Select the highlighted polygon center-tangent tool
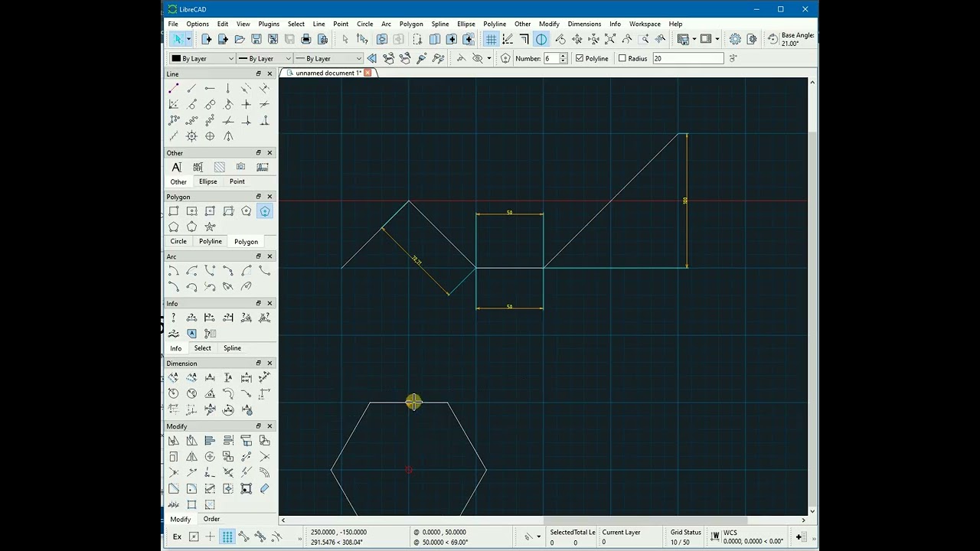Screen dimensions: 980x551 click(265, 211)
